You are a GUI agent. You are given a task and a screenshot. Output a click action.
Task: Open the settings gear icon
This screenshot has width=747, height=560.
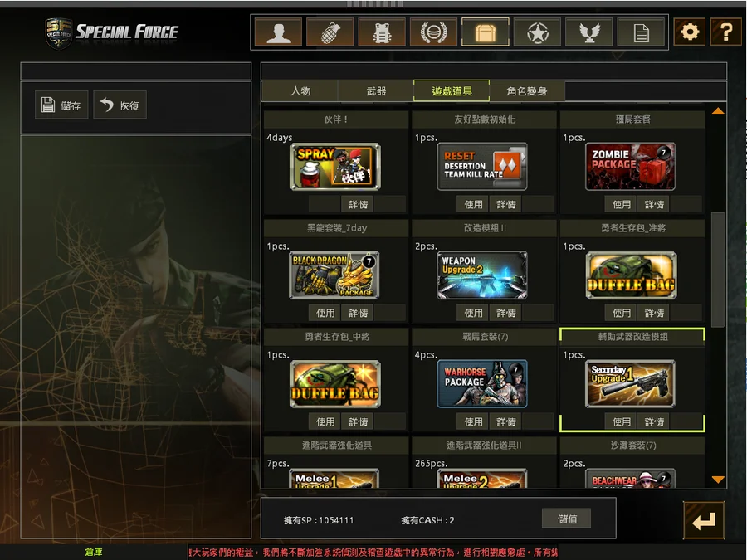[690, 32]
